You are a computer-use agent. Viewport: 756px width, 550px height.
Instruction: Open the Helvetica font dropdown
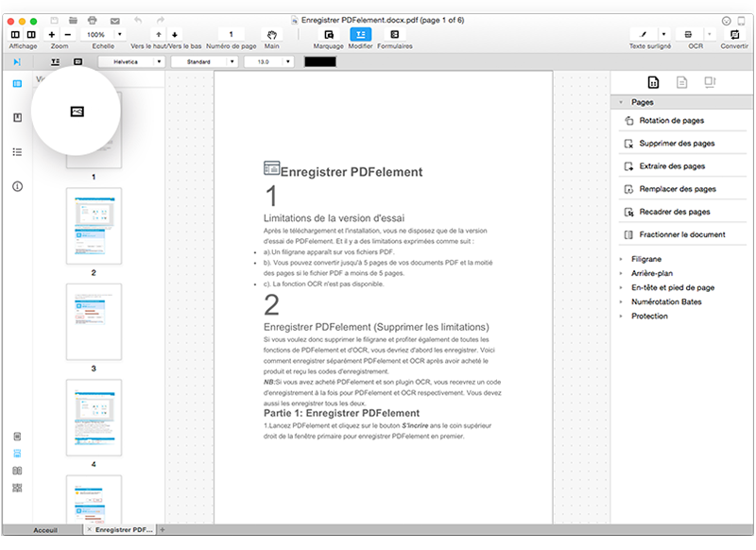[x=130, y=60]
